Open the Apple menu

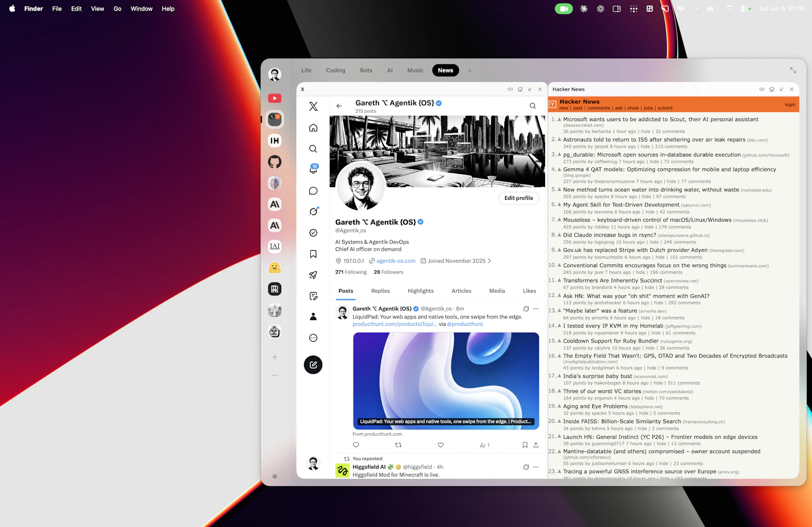pyautogui.click(x=12, y=9)
